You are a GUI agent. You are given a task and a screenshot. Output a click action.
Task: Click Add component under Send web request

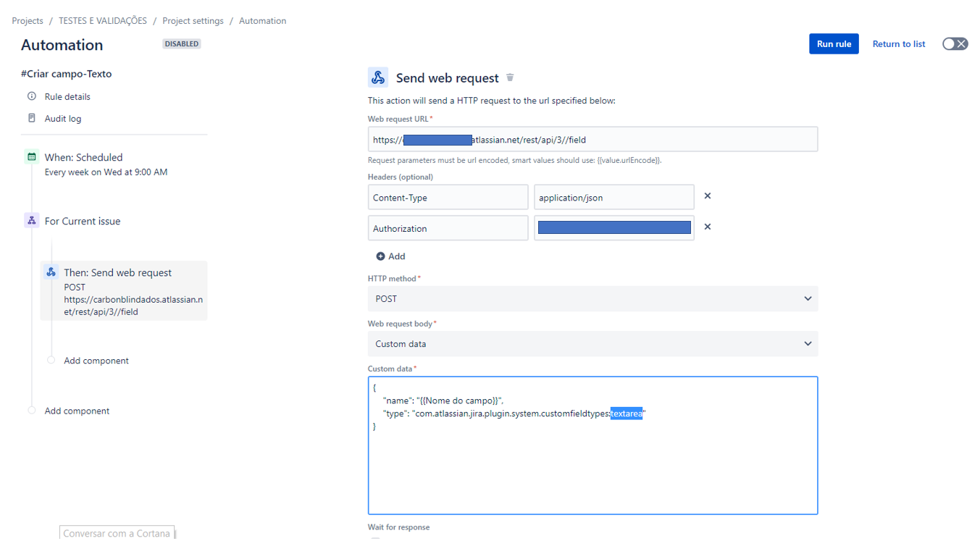pyautogui.click(x=96, y=361)
